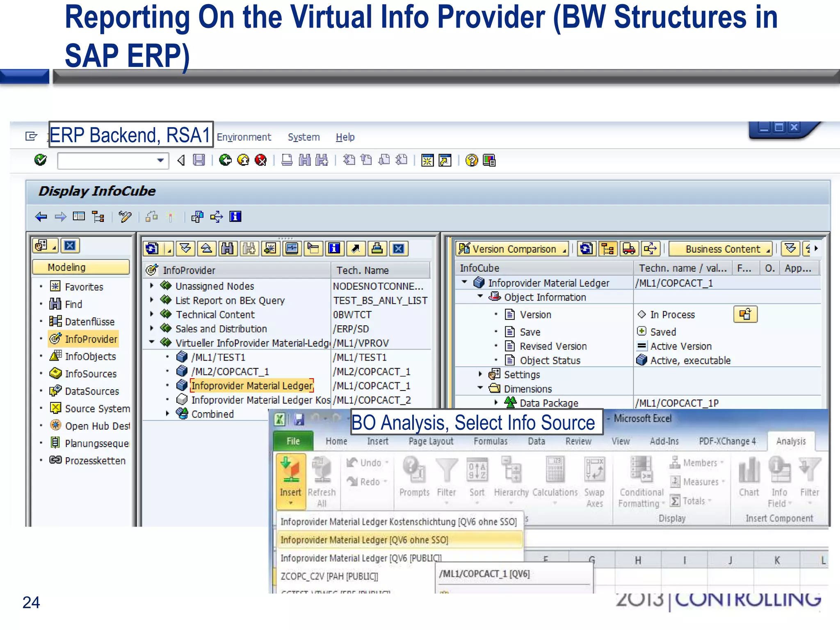
Task: Click the print icon in InfoProvider tree toolbar
Action: tap(377, 249)
